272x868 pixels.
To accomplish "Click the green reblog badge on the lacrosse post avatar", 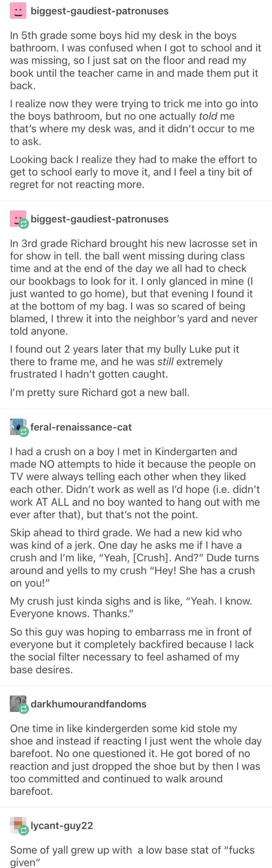I will pos(23,224).
